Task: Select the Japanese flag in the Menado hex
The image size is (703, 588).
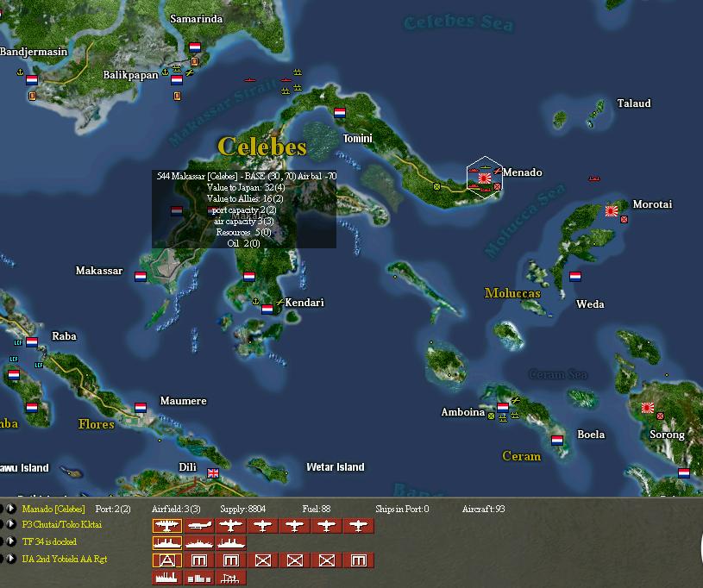Action: [485, 178]
